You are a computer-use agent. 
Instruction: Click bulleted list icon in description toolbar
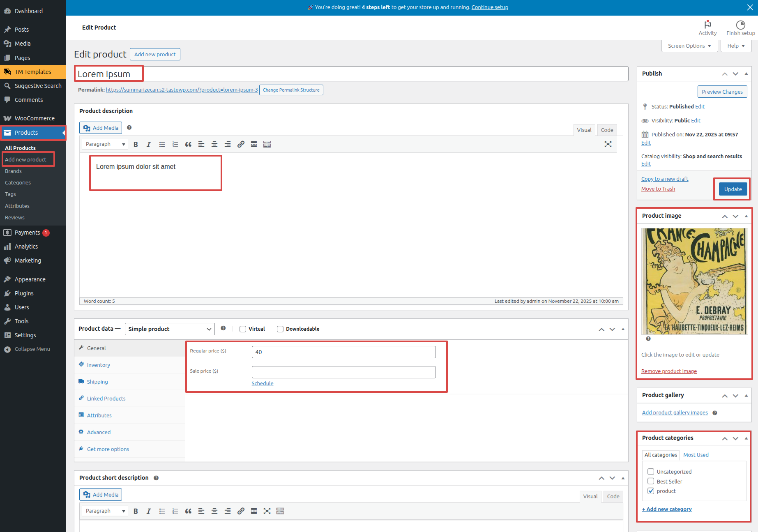pos(162,144)
